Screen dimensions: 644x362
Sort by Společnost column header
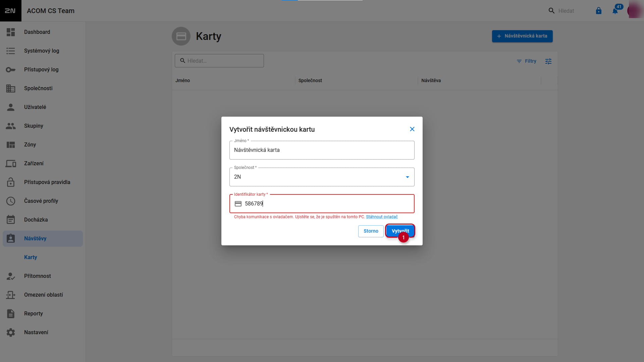[310, 80]
